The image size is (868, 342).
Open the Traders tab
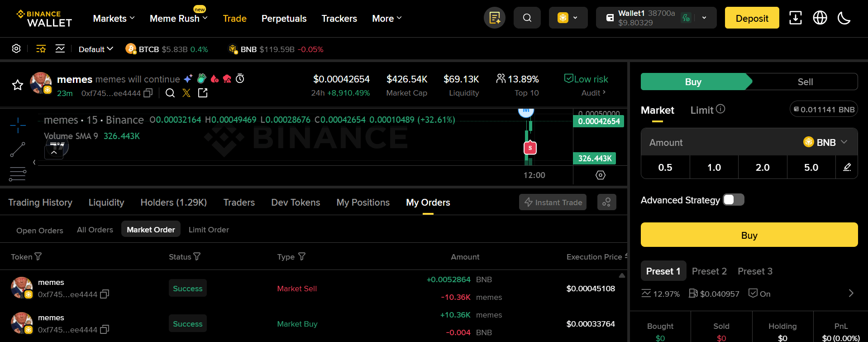(x=239, y=202)
